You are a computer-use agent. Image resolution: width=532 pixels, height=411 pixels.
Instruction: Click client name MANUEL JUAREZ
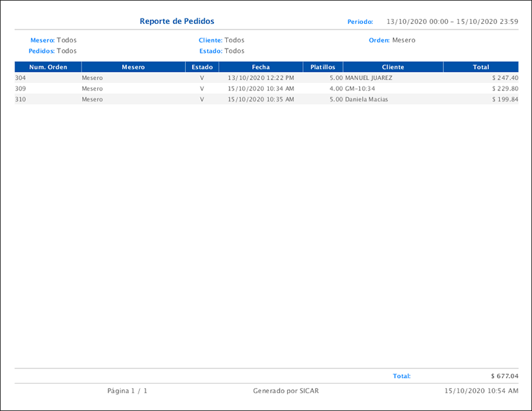(x=368, y=78)
